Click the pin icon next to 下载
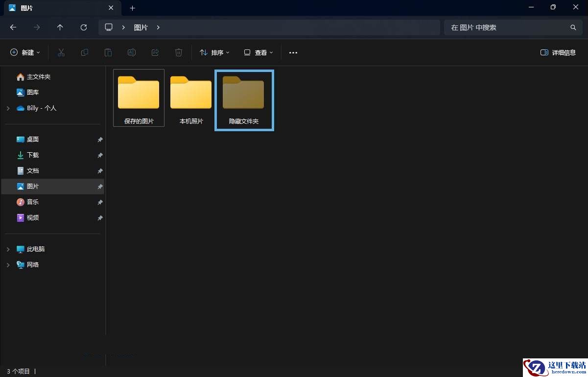This screenshot has height=377, width=588. [x=100, y=155]
